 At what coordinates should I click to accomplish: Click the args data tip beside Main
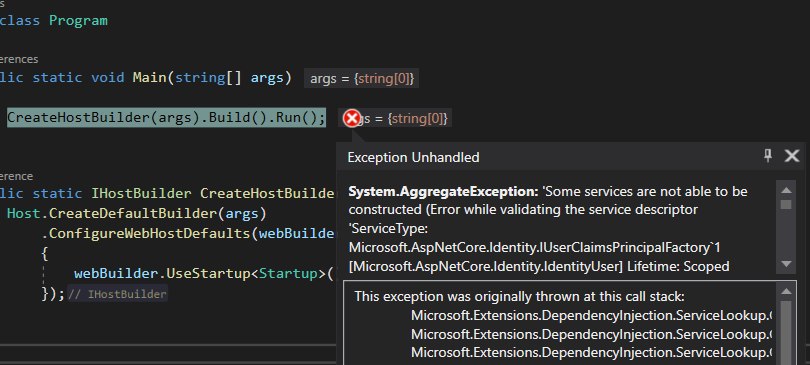(361, 79)
